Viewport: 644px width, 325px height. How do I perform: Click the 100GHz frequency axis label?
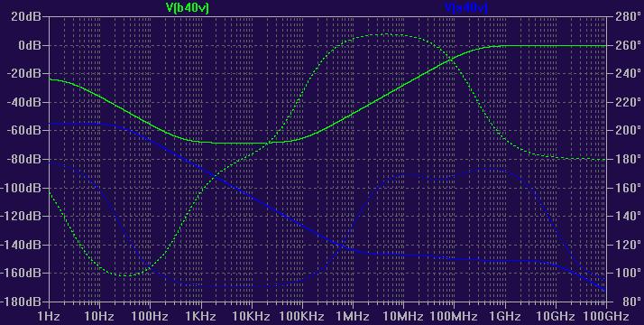pos(606,316)
